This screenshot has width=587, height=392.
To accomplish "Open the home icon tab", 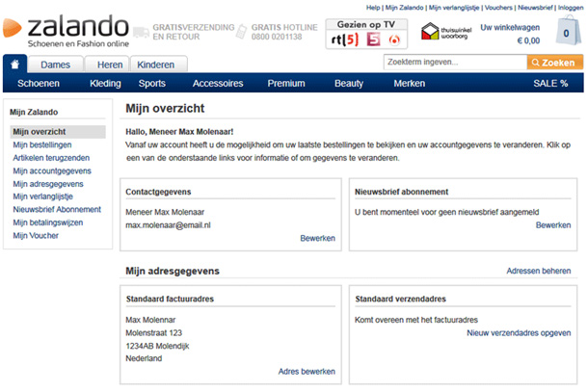I will pos(15,64).
